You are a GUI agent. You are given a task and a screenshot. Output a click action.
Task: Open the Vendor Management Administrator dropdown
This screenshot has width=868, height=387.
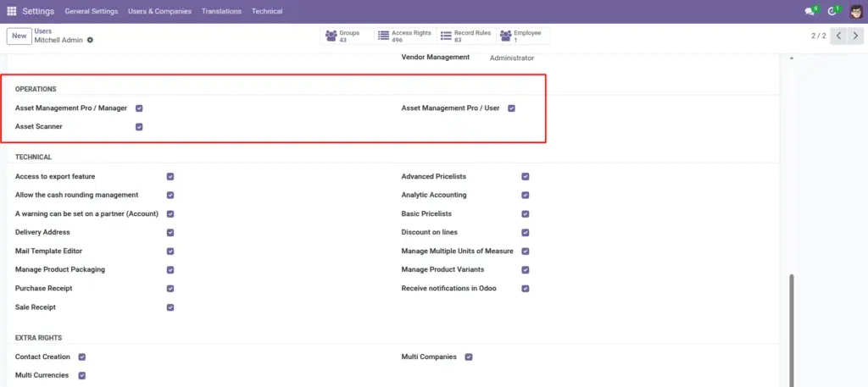click(x=511, y=58)
